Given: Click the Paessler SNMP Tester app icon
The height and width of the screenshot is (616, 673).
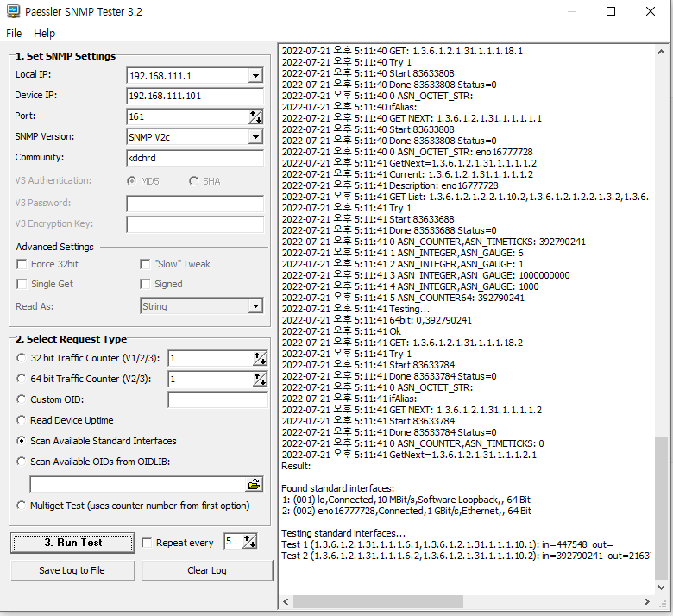Looking at the screenshot, I should tap(13, 11).
